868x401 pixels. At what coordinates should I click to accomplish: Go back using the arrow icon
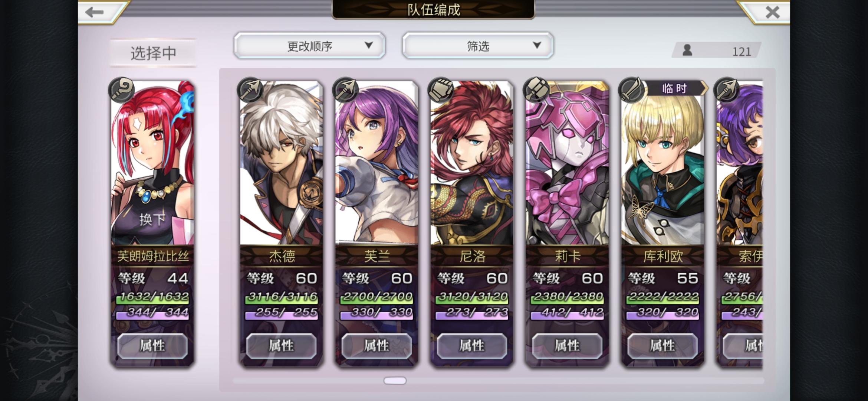[x=95, y=12]
